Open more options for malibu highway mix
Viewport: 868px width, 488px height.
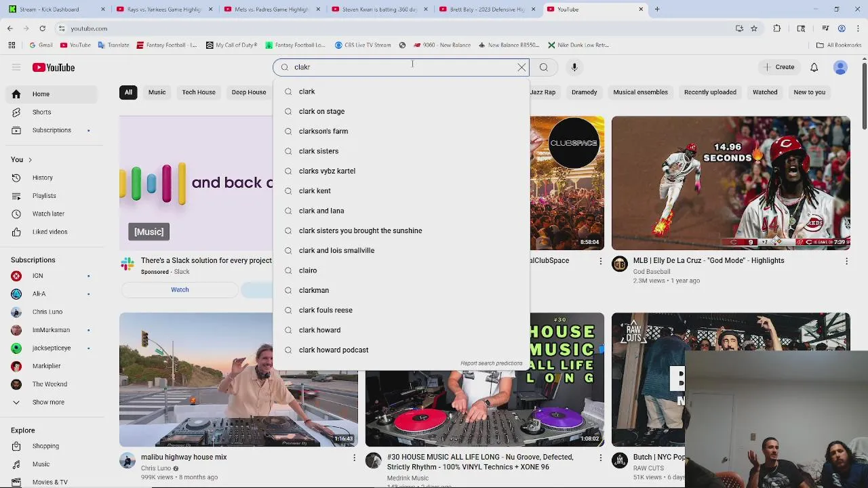click(354, 457)
